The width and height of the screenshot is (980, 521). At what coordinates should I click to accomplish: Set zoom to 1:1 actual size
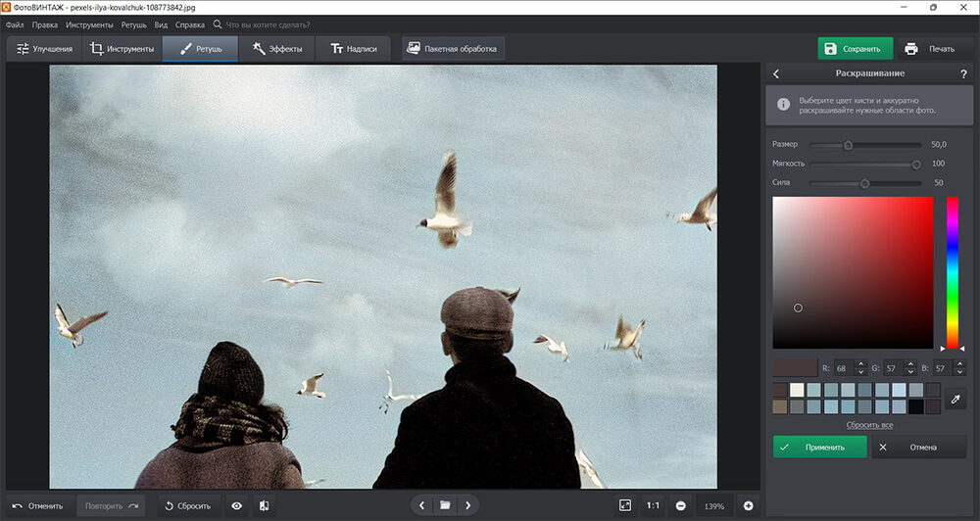point(653,505)
